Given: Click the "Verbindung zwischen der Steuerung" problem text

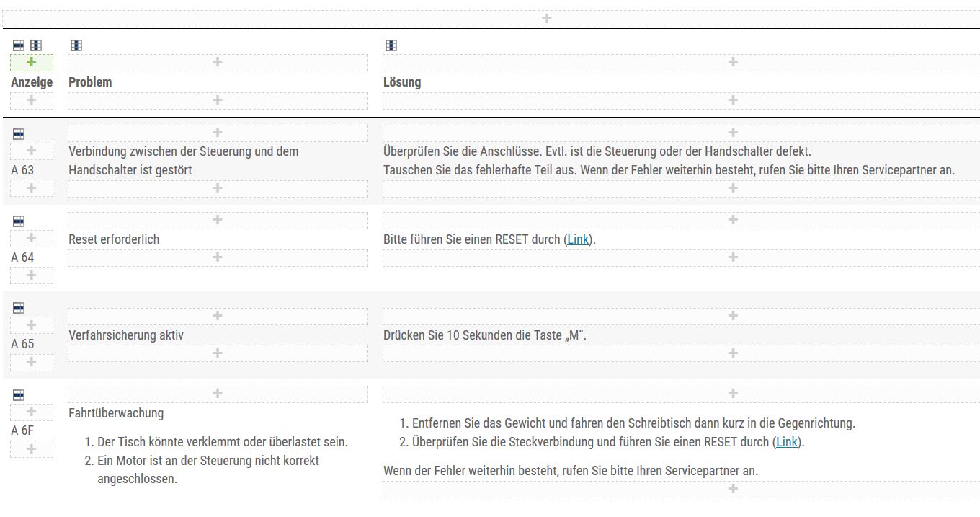Looking at the screenshot, I should 183,152.
